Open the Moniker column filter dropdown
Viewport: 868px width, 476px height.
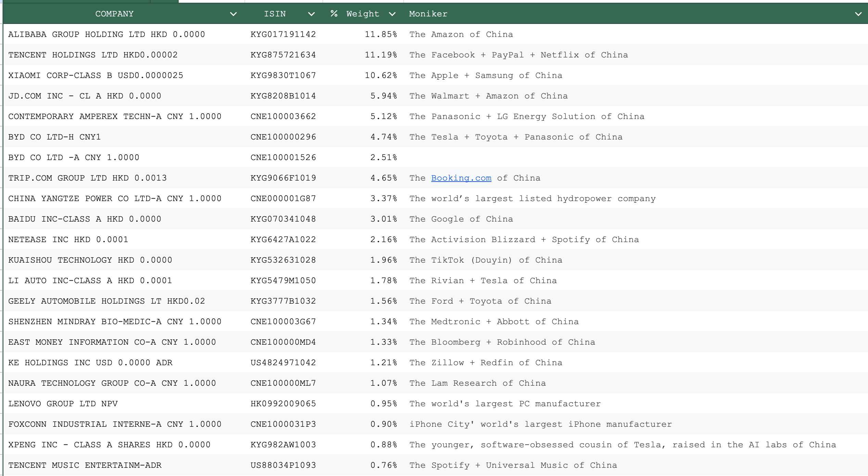coord(858,14)
